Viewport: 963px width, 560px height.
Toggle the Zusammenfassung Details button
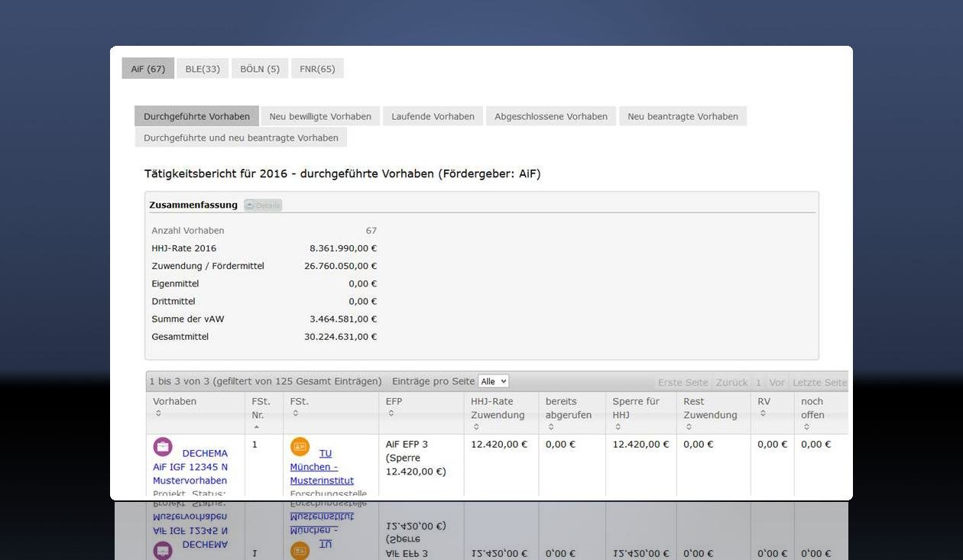[263, 205]
